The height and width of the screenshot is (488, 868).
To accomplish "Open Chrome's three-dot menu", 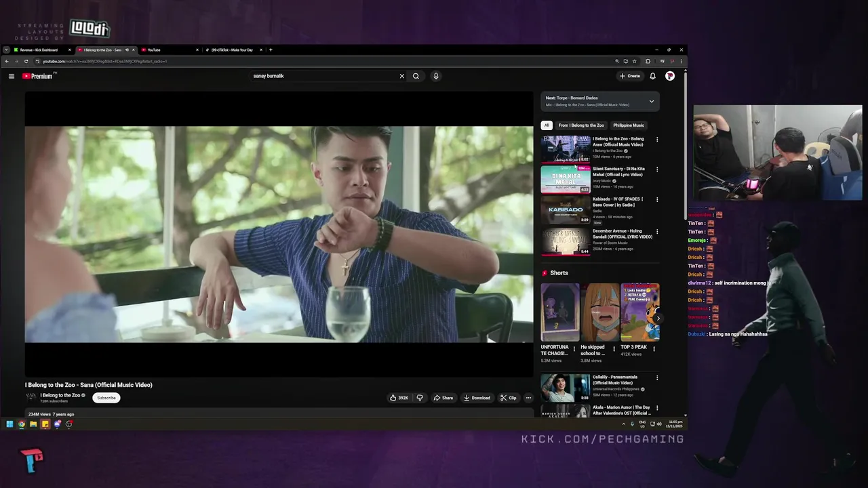I will 682,61.
